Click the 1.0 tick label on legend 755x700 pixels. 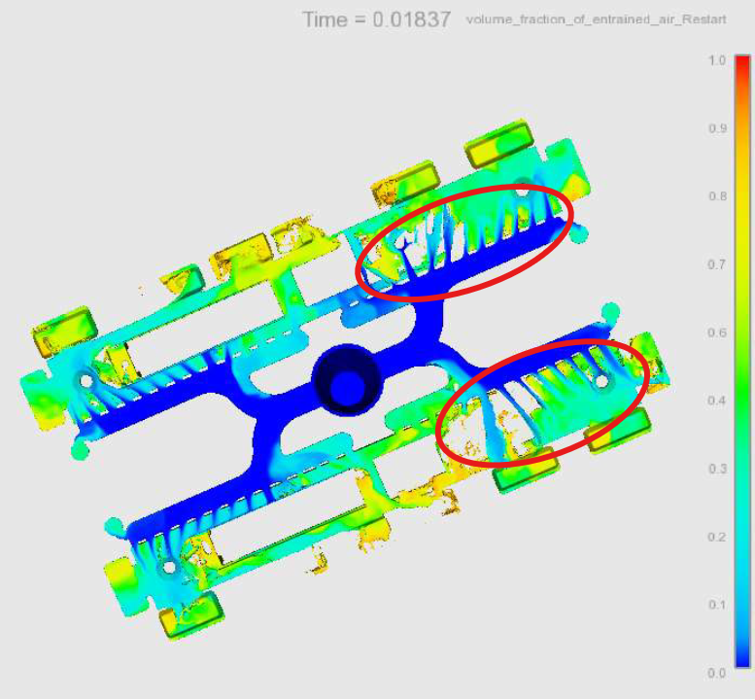pos(717,60)
